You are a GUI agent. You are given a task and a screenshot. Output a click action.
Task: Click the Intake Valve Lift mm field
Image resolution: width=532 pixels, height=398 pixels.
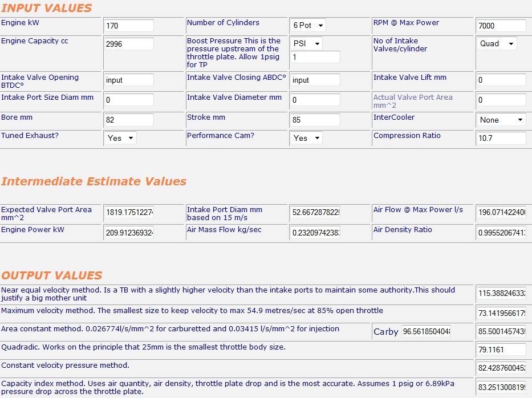[x=500, y=80]
